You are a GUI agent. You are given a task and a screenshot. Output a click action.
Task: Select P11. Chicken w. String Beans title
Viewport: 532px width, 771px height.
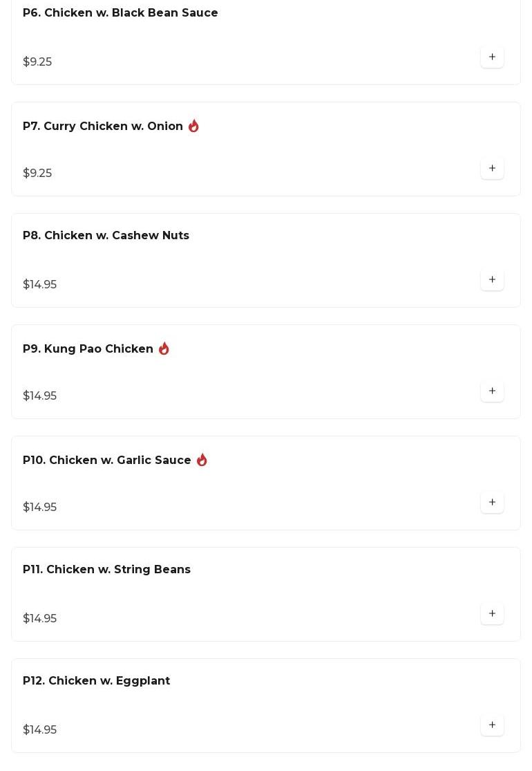(x=106, y=570)
